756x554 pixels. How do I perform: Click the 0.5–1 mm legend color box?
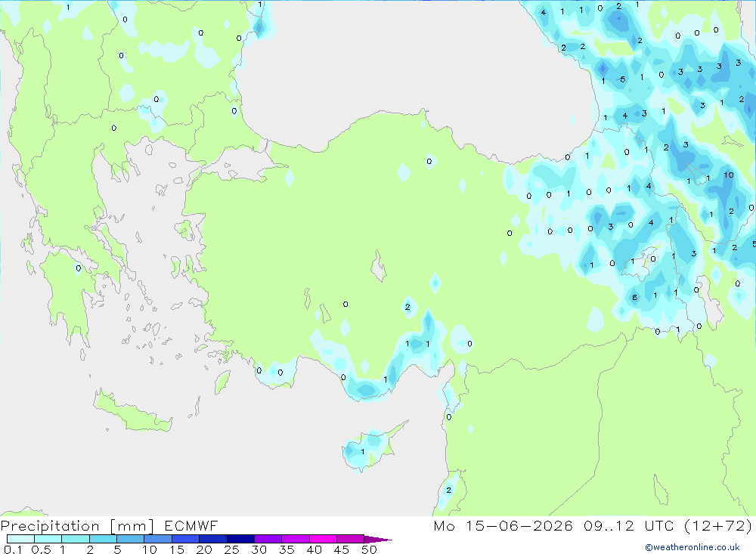tap(48, 539)
